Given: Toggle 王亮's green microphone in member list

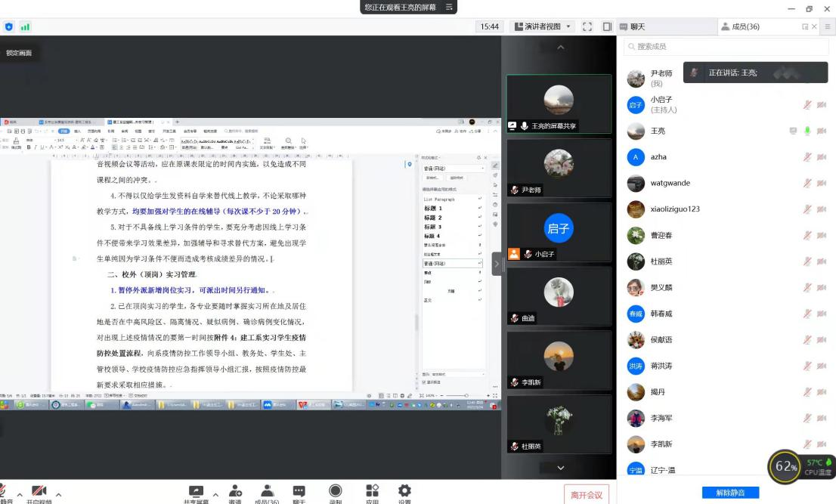Looking at the screenshot, I should 807,131.
